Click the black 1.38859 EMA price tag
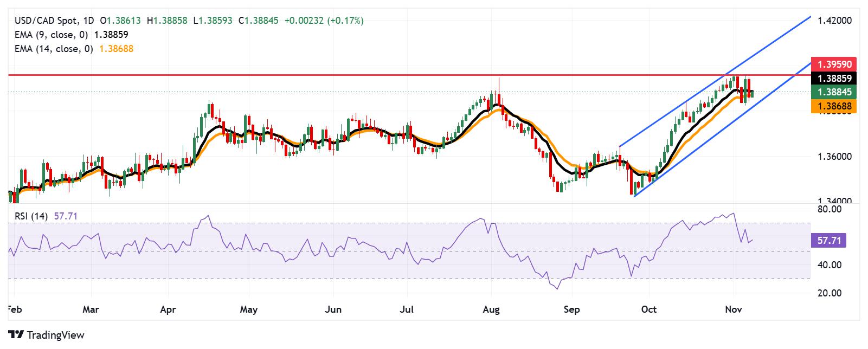Screen dimensions: 868x349 [834, 79]
